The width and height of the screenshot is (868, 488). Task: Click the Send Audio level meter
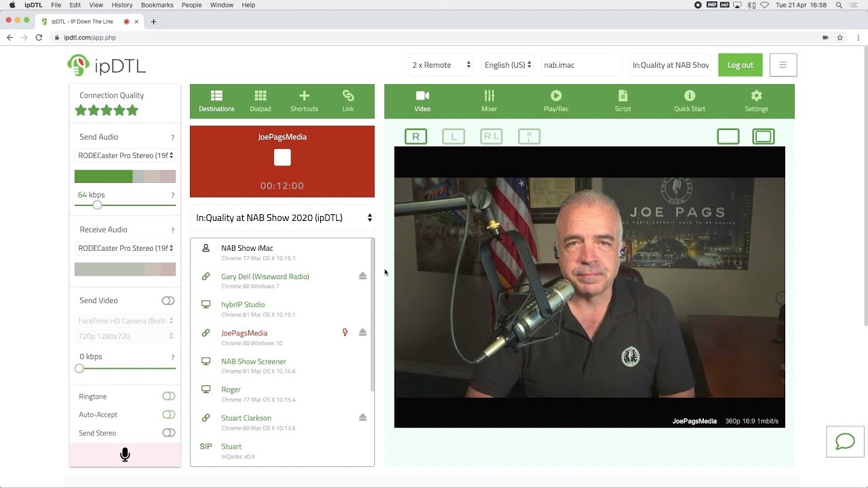[x=125, y=176]
